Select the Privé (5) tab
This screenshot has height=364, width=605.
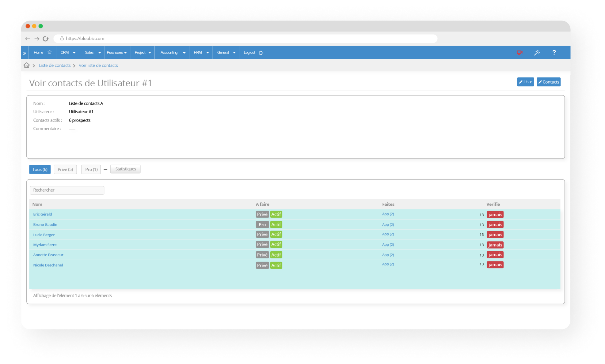point(65,169)
